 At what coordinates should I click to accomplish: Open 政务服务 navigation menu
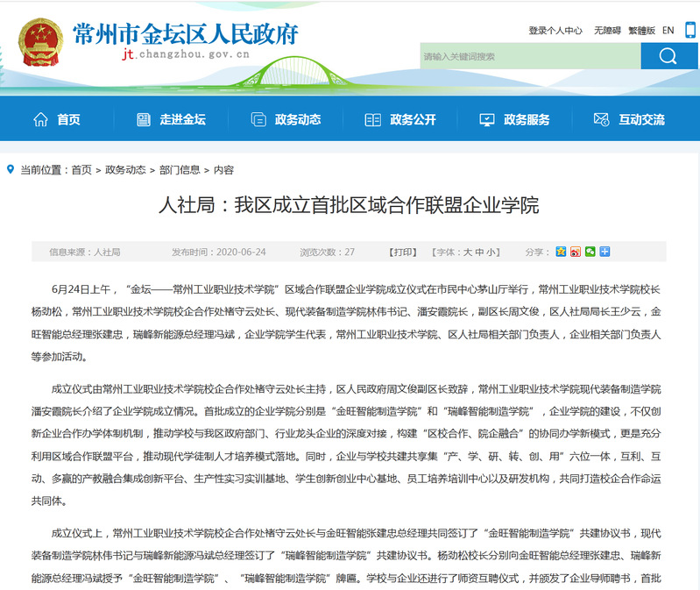(x=527, y=119)
